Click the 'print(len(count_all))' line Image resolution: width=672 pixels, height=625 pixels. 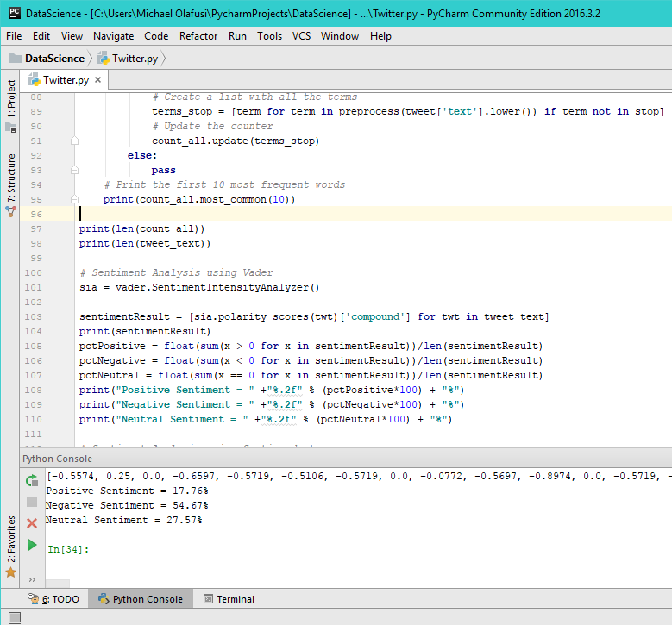click(x=141, y=228)
